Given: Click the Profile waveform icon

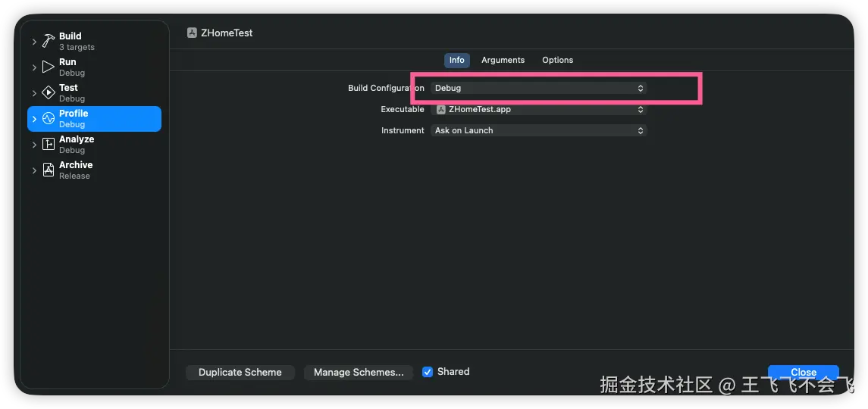Looking at the screenshot, I should 49,118.
